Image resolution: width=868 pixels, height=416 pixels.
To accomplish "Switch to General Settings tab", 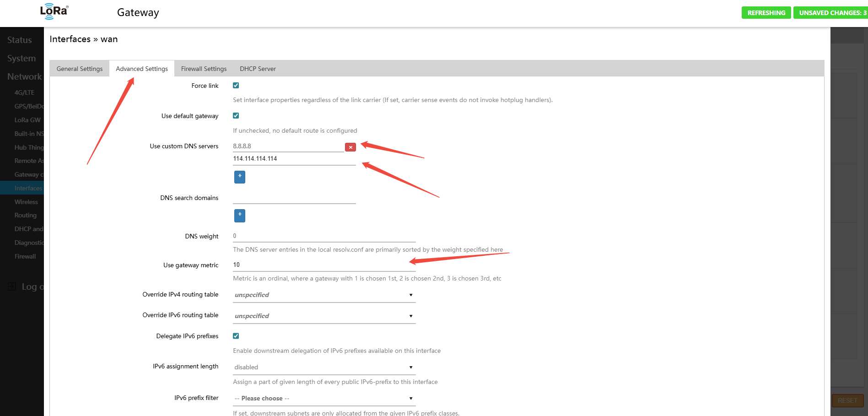I will [80, 69].
